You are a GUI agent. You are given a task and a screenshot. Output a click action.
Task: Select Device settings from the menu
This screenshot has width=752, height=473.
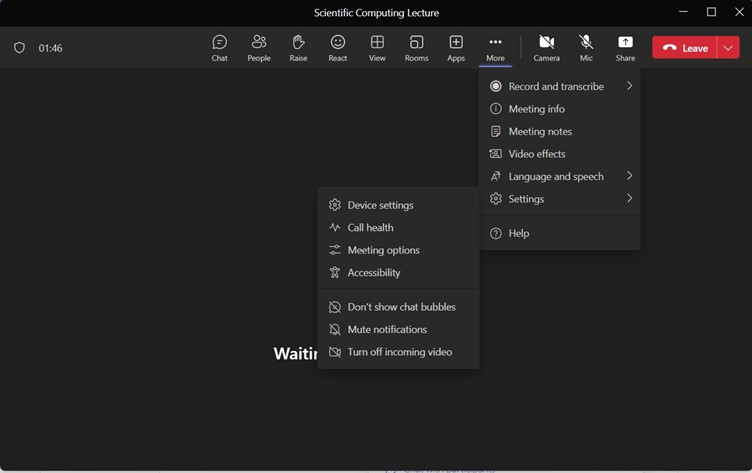[x=379, y=205]
